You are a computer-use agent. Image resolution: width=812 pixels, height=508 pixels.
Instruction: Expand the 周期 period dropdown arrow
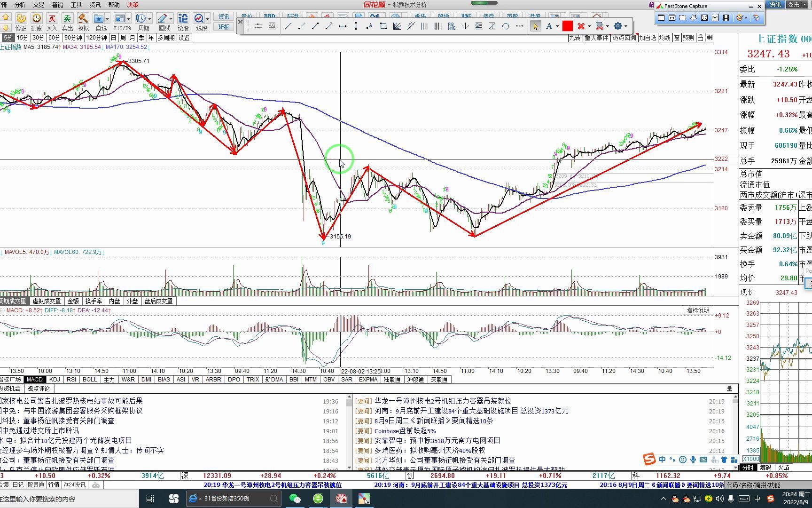click(x=149, y=19)
